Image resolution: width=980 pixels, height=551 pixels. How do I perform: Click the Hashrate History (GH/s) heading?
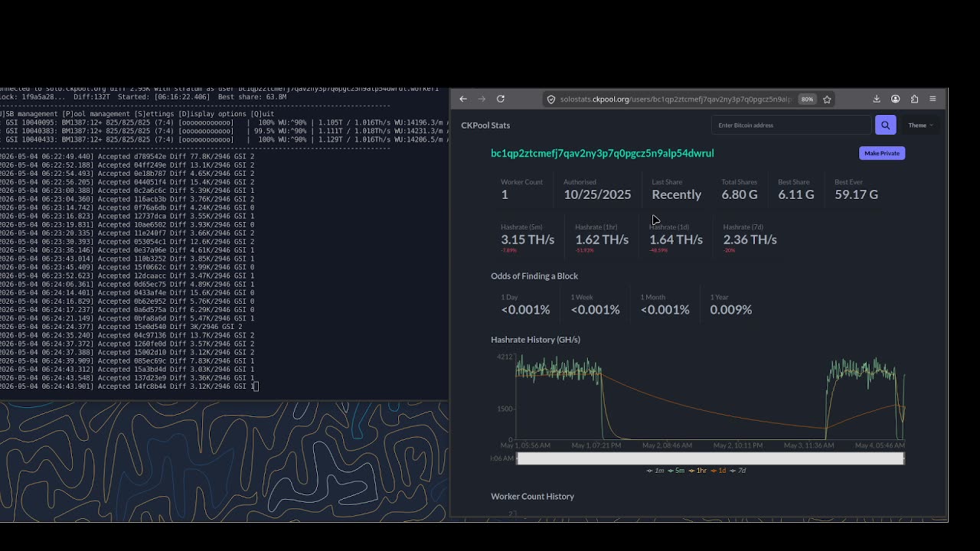[535, 340]
